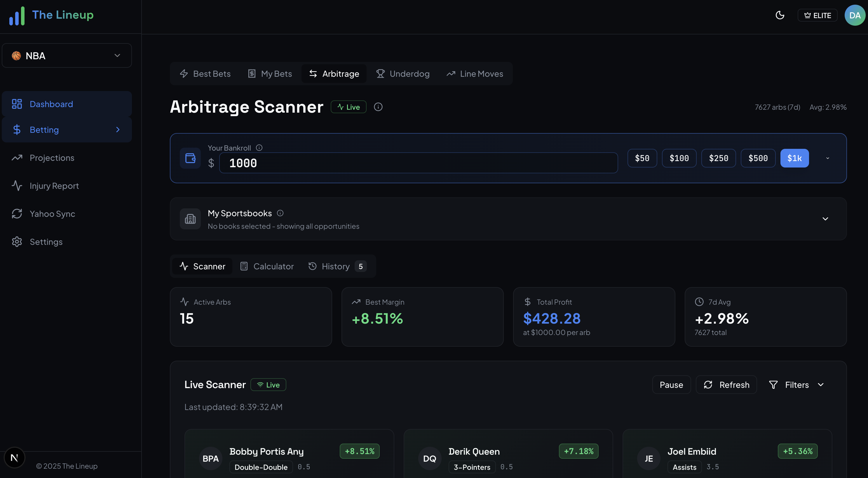Click the Refresh button
Viewport: 868px width, 478px height.
(x=726, y=385)
